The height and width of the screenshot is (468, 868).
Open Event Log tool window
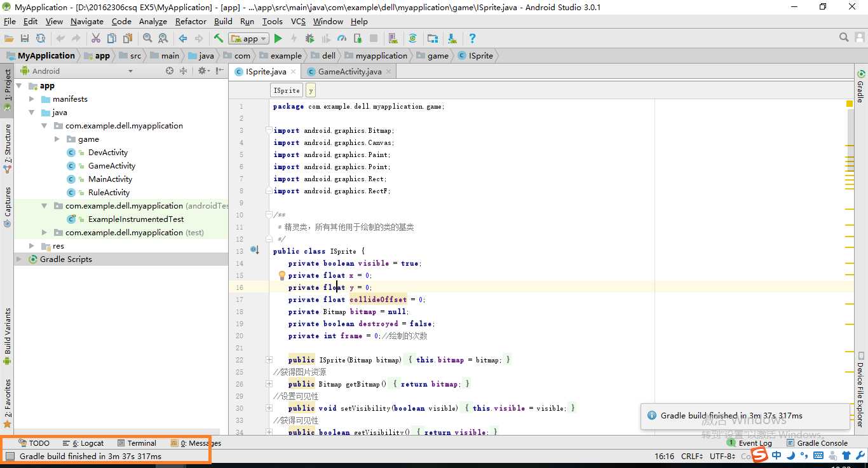pyautogui.click(x=749, y=443)
